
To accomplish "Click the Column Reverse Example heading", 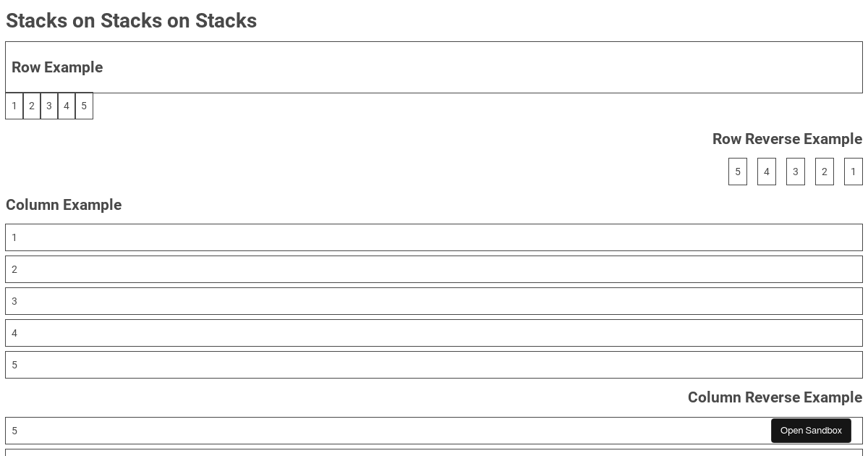I will coord(775,397).
